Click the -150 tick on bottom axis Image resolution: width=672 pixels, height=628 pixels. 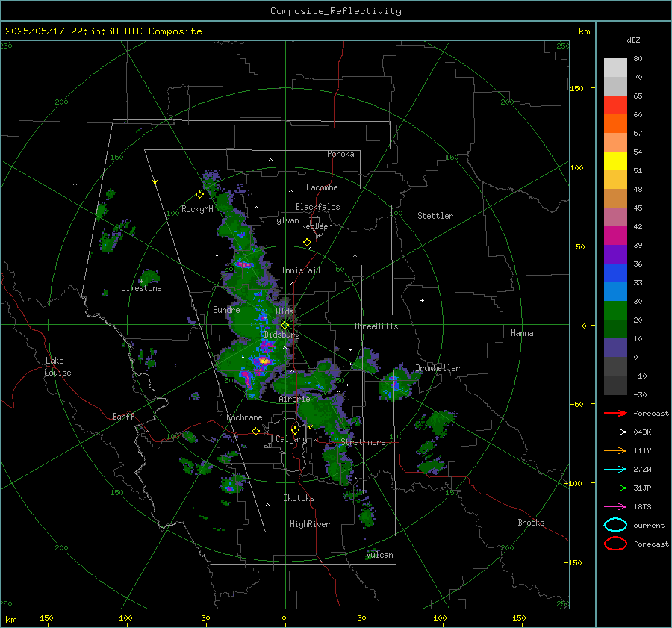coord(44,618)
